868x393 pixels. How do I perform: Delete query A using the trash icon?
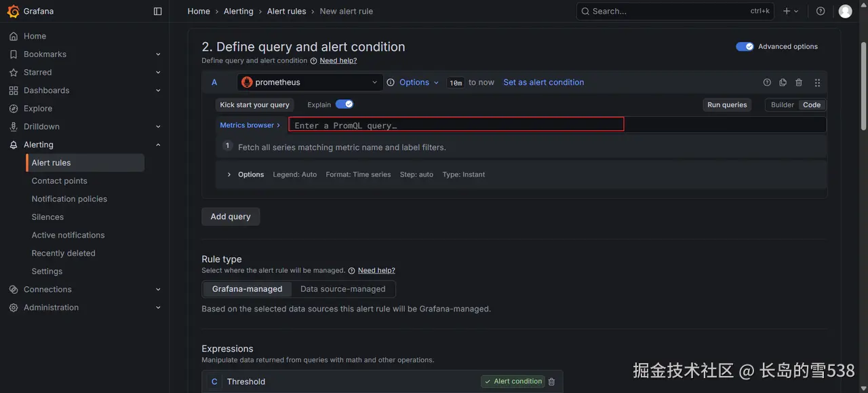(x=799, y=82)
